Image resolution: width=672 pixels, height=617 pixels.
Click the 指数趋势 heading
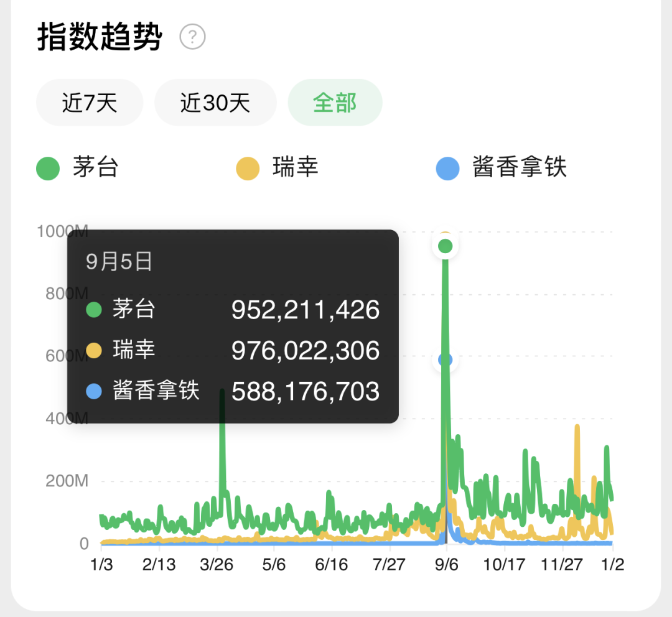100,37
